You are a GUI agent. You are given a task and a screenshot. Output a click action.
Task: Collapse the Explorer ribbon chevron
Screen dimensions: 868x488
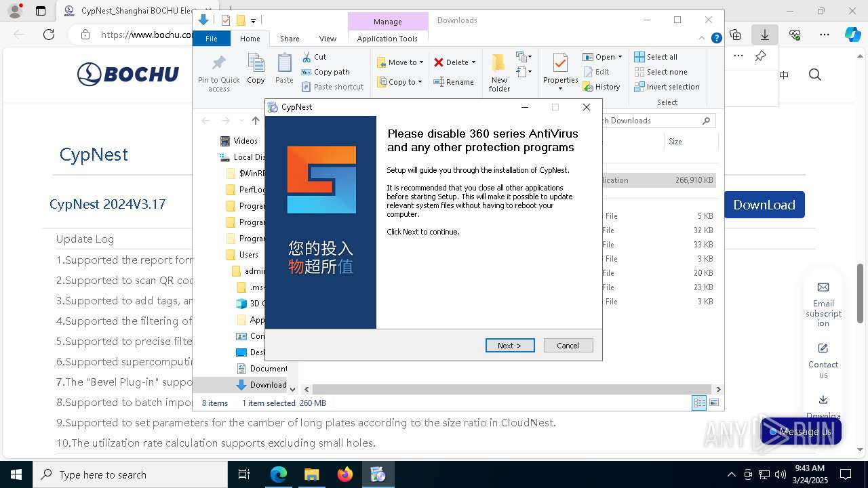[703, 39]
